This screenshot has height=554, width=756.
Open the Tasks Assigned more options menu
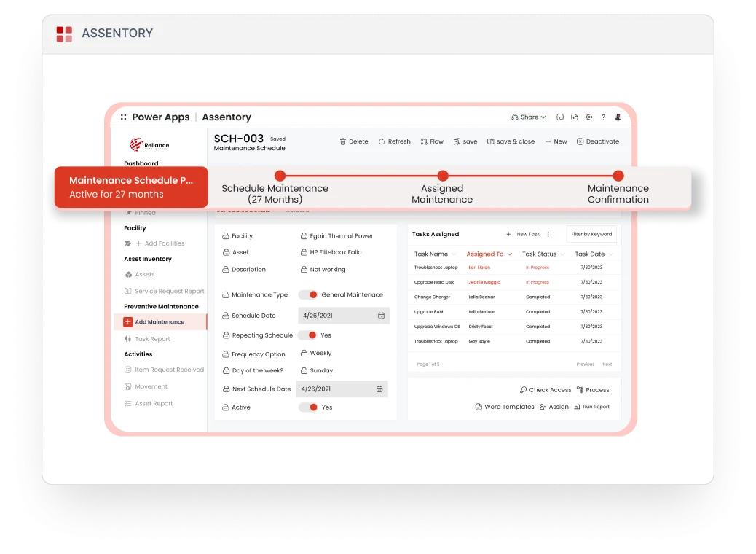(548, 234)
